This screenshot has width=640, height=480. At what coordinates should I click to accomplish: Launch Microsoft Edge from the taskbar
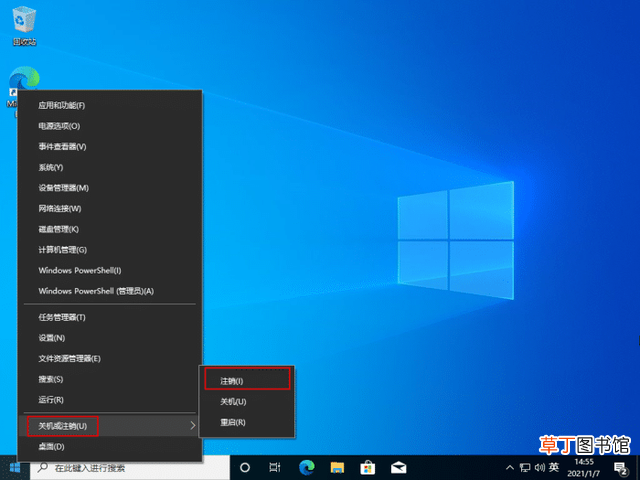307,468
